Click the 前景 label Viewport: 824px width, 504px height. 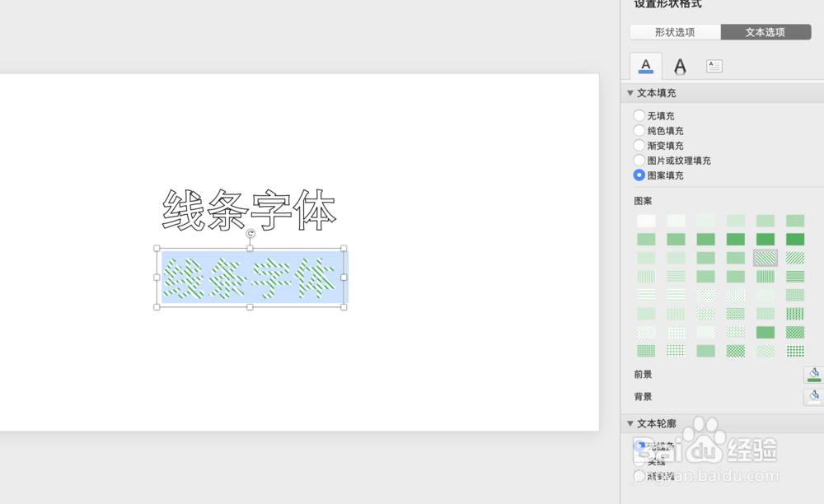tap(643, 375)
